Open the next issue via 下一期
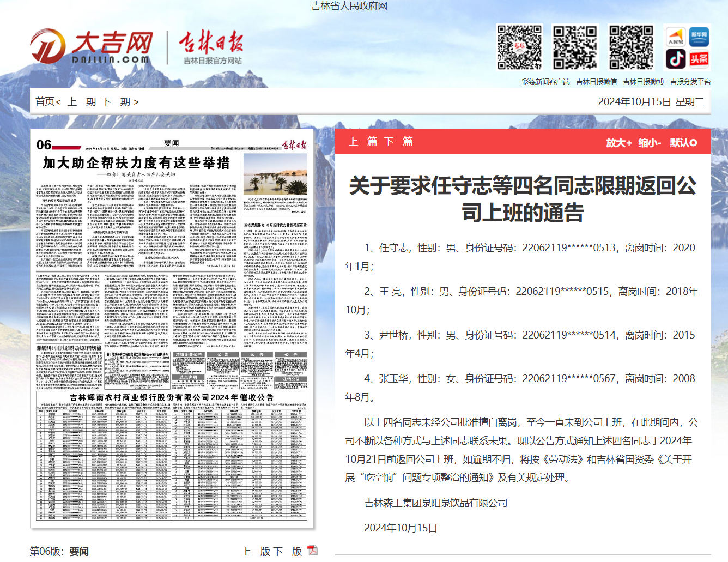 click(x=116, y=101)
